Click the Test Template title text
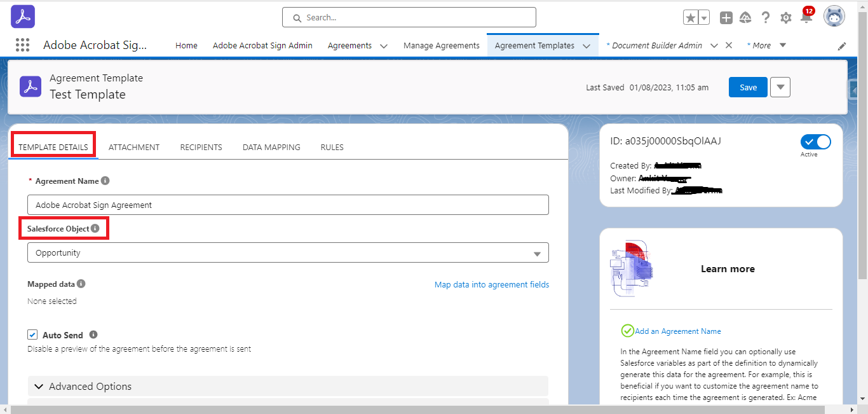 tap(88, 94)
